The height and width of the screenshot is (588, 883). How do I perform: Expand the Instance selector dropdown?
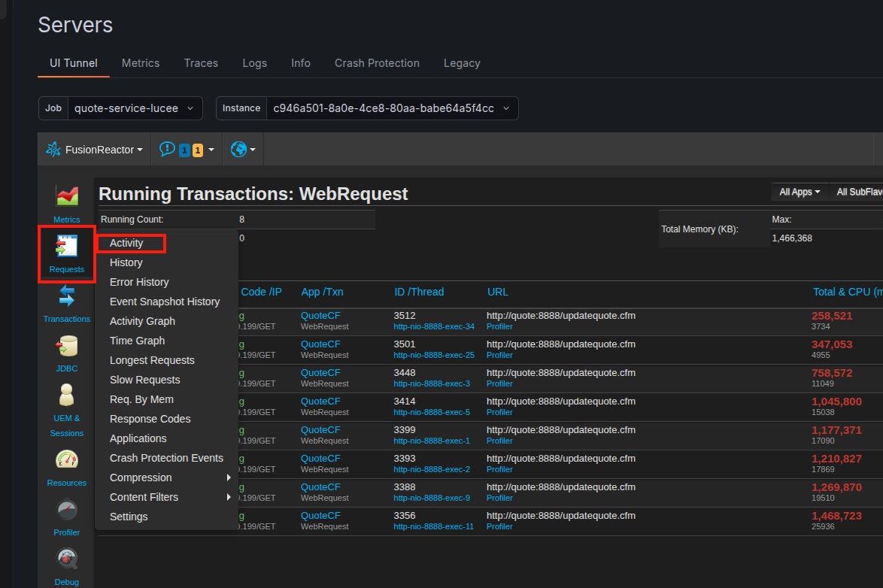(390, 108)
